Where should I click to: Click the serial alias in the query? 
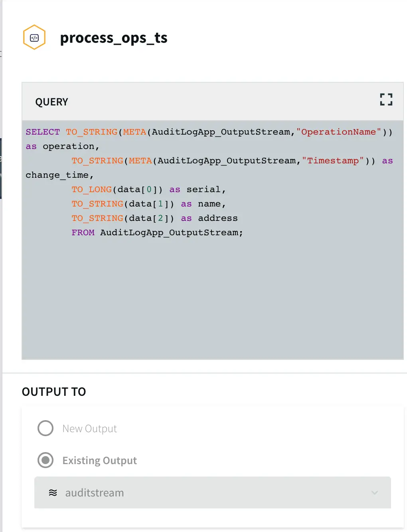tap(203, 190)
